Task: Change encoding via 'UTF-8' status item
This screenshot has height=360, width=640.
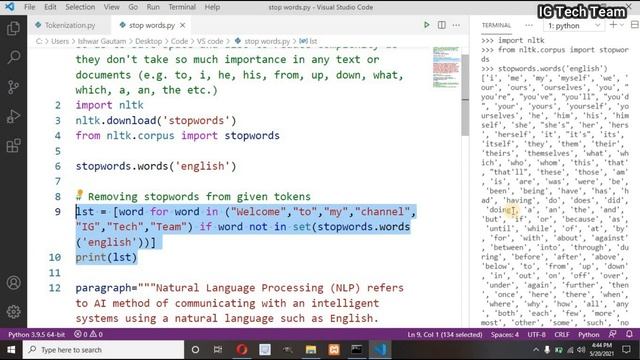Action: [536, 334]
